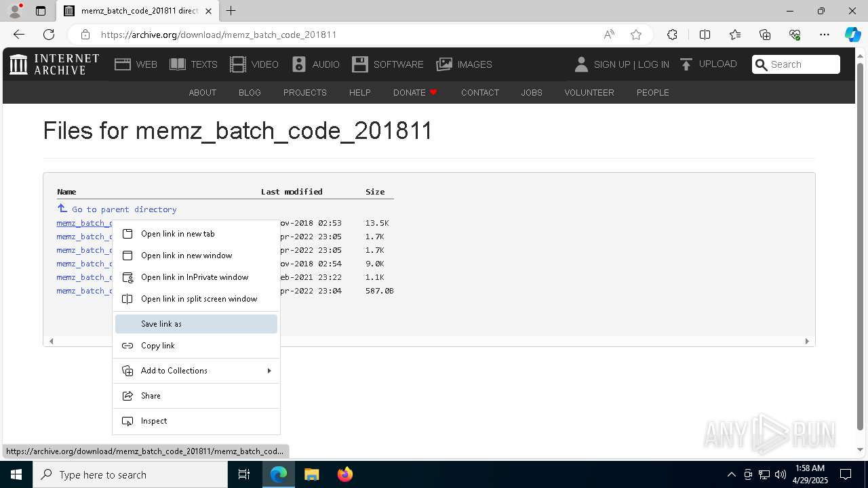This screenshot has height=488, width=868.
Task: Open a new tab with plus button
Action: 231,11
